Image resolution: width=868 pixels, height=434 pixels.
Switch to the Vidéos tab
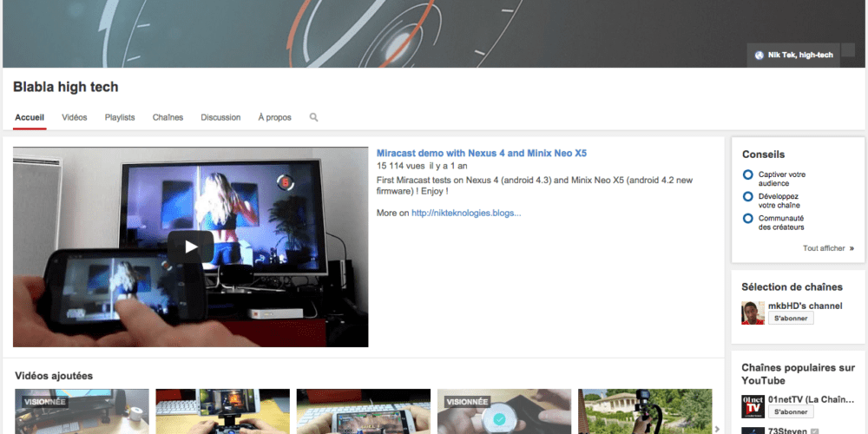[74, 117]
